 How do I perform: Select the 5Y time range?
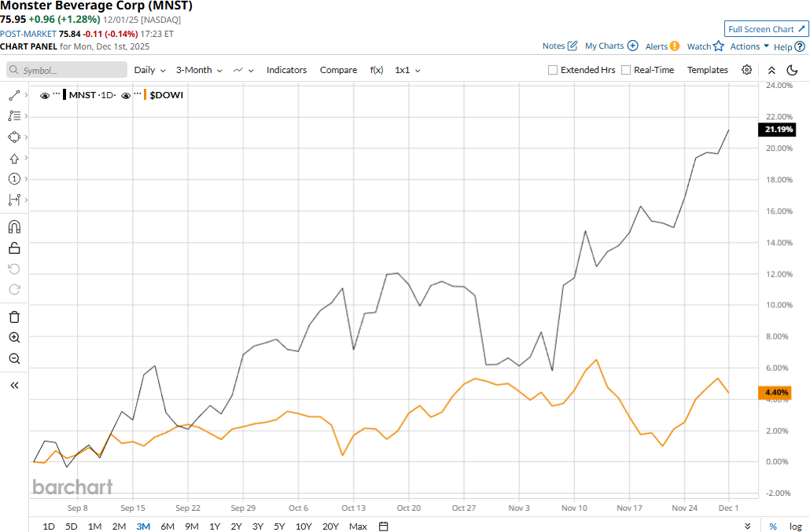(279, 526)
